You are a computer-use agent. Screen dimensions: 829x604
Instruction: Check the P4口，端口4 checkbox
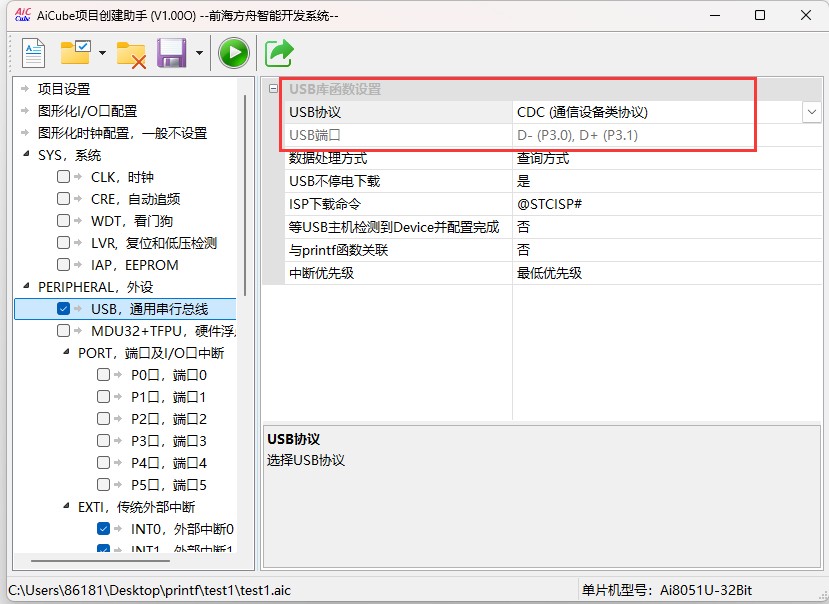pyautogui.click(x=104, y=463)
